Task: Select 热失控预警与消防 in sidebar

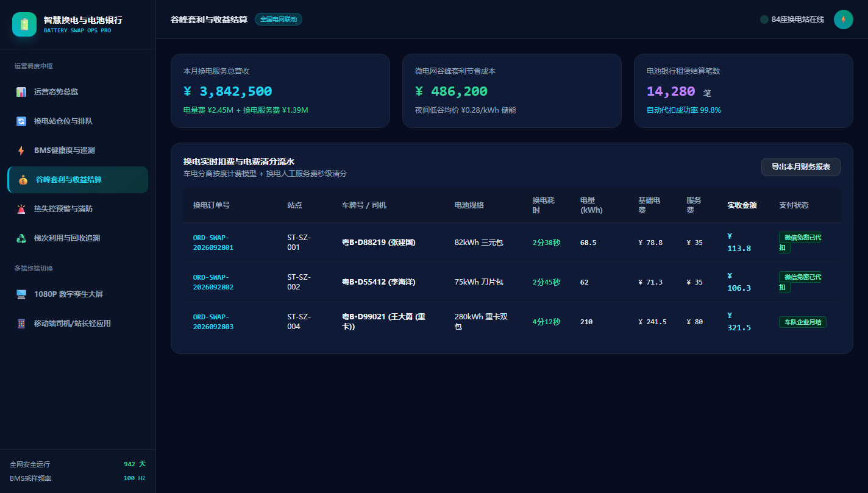Action: point(77,209)
